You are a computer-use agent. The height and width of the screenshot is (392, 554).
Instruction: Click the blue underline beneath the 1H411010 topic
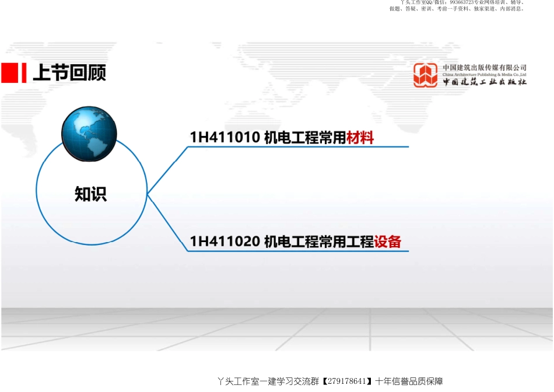297,146
